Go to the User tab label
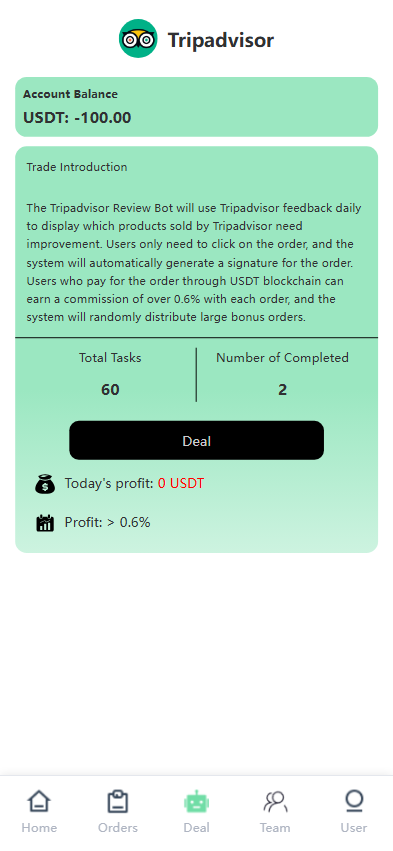The width and height of the screenshot is (393, 851). (x=354, y=828)
